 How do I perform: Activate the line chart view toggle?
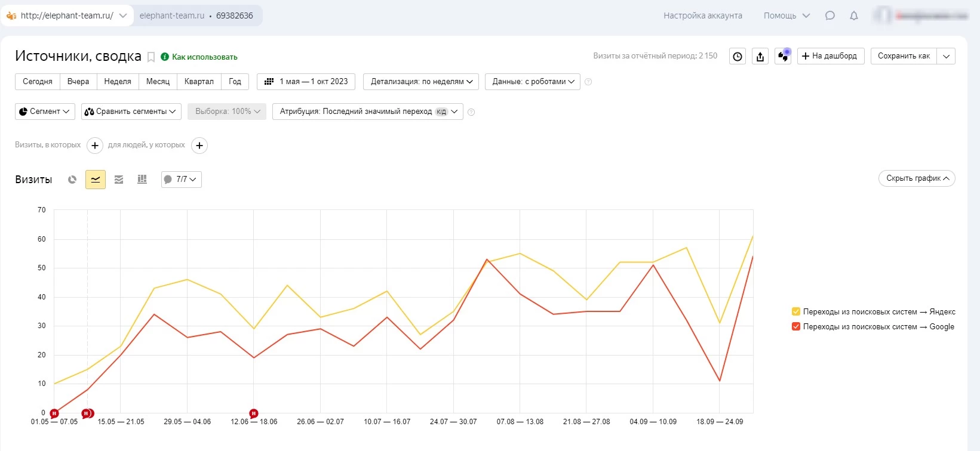pos(96,180)
